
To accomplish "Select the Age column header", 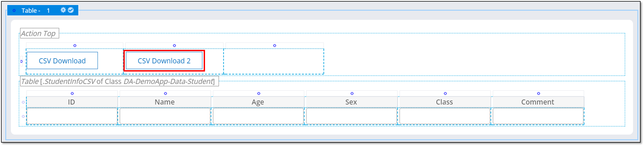I will pos(258,102).
